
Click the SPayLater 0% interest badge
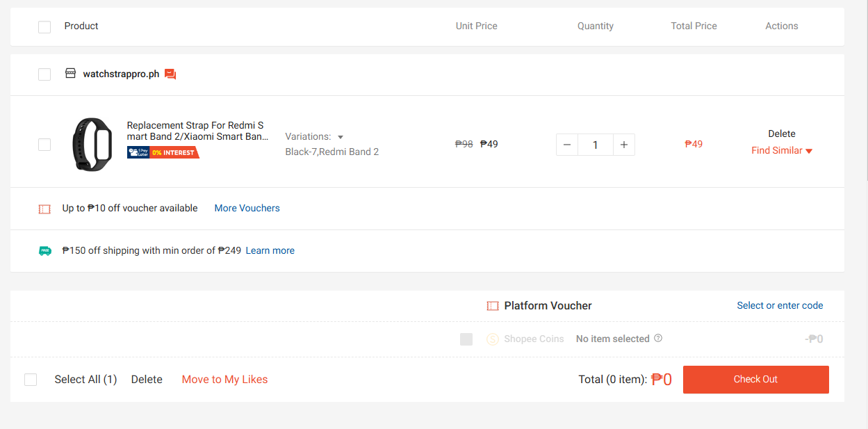click(163, 152)
